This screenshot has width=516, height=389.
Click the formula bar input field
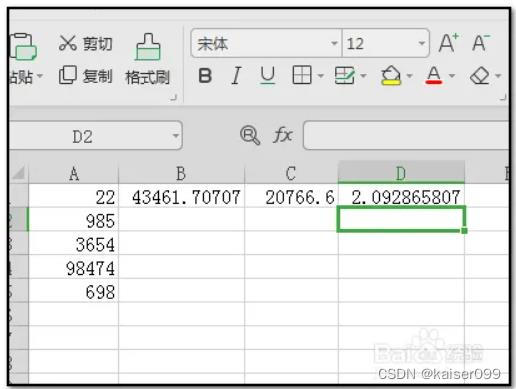coord(406,135)
